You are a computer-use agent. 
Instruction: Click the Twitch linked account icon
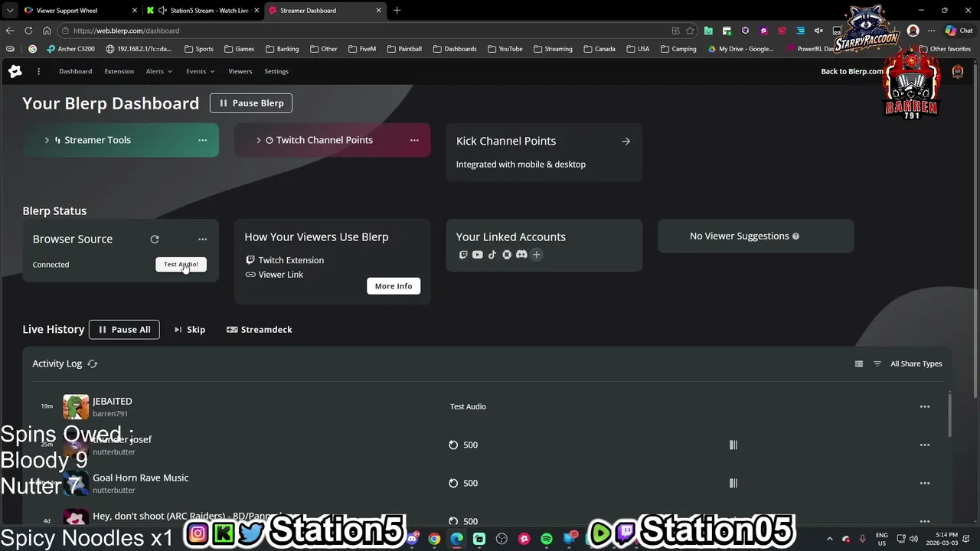coord(462,255)
